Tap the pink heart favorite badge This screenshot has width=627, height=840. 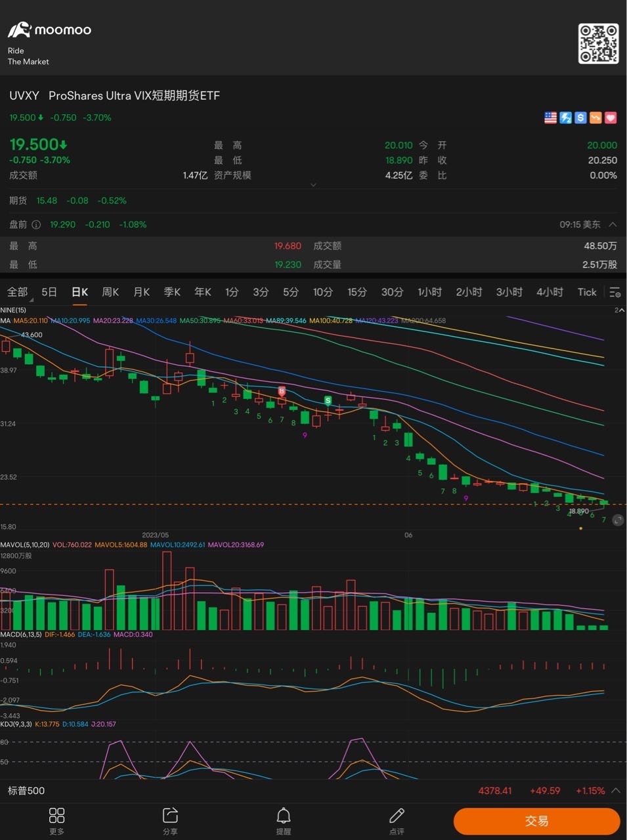tap(611, 117)
